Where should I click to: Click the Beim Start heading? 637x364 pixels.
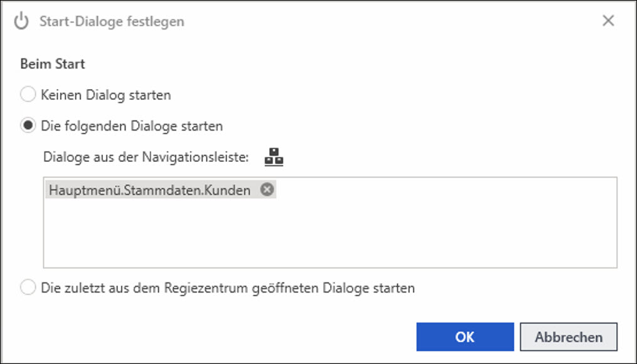click(x=53, y=64)
